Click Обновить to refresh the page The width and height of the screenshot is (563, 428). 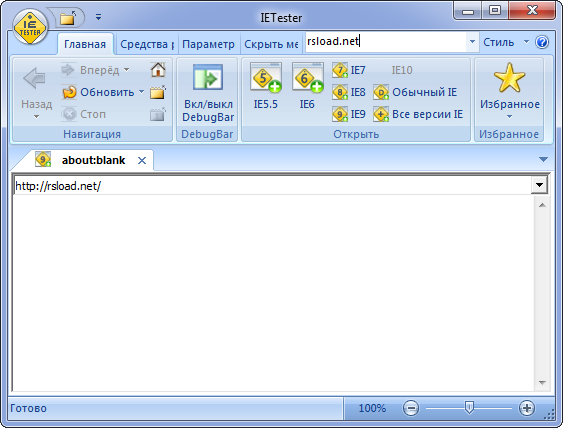tap(99, 92)
